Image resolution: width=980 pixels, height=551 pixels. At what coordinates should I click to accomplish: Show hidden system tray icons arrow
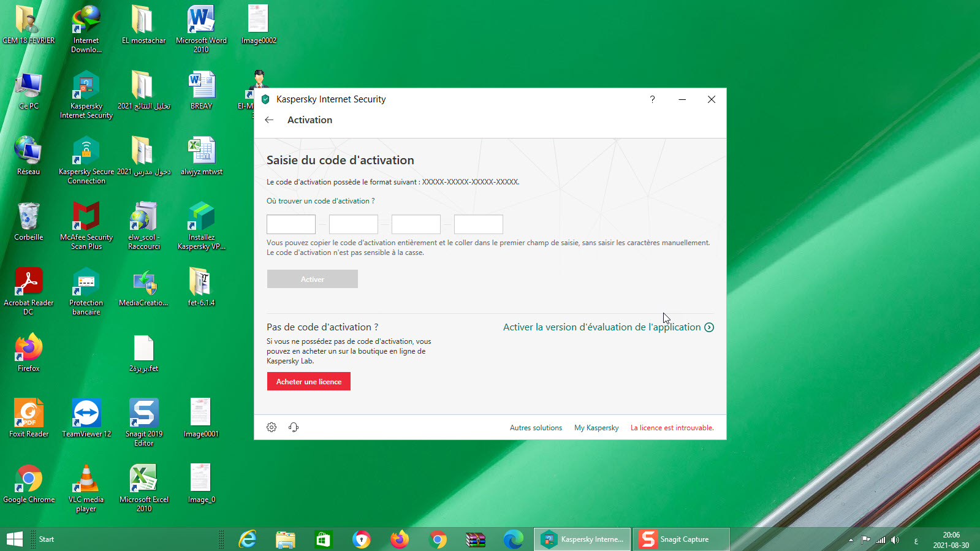point(851,540)
